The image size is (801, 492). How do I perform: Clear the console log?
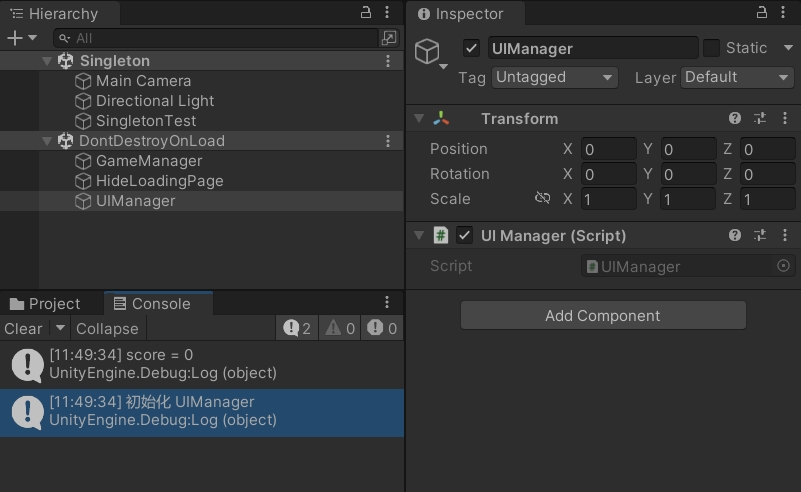click(x=23, y=329)
